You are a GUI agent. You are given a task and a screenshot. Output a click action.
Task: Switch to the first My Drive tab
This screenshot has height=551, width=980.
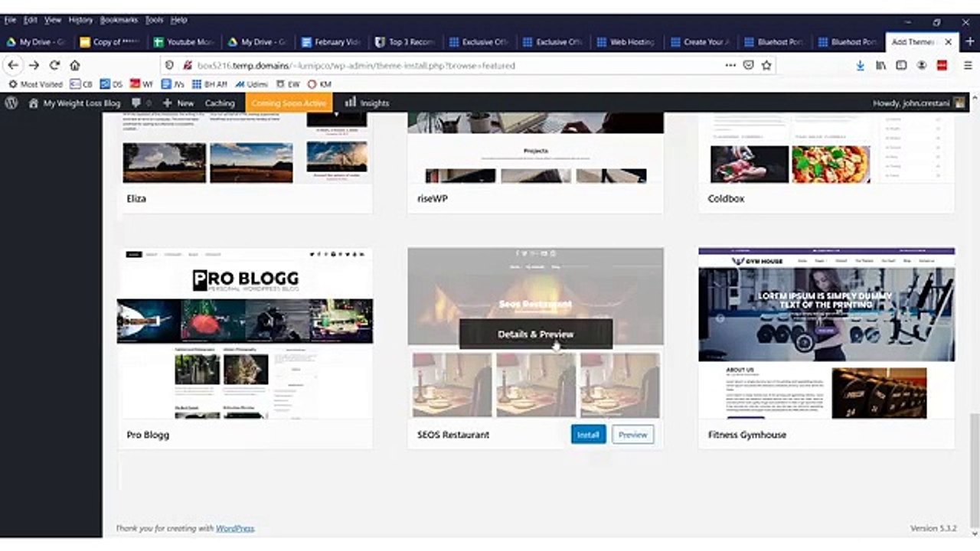38,42
